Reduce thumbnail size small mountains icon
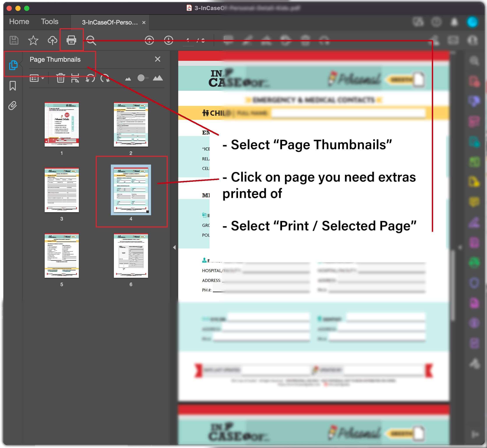Viewport: 487px width, 448px height. coord(128,79)
